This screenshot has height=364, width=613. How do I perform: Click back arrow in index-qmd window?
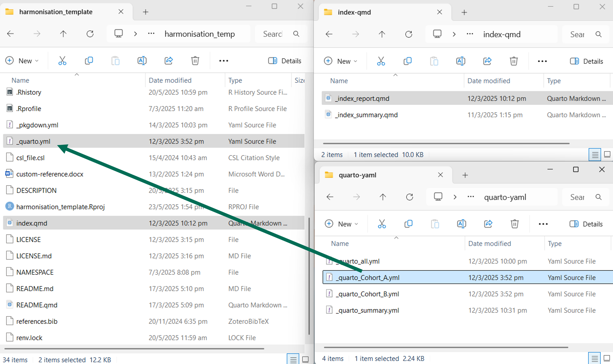pos(329,34)
